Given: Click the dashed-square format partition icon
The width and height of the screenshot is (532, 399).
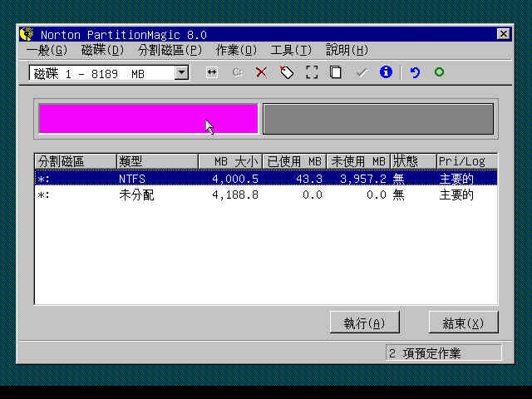Looking at the screenshot, I should (x=311, y=72).
